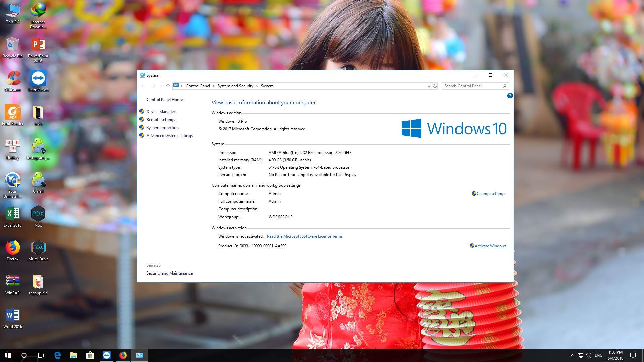Refresh the System control panel page

tap(435, 86)
